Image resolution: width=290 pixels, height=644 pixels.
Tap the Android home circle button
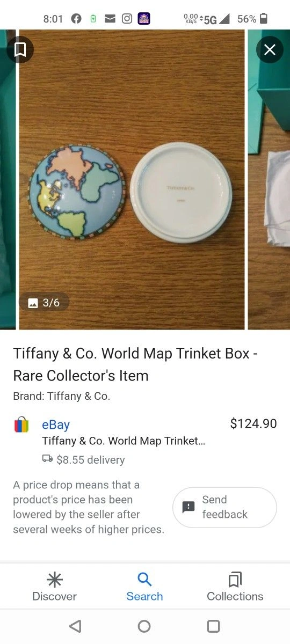pyautogui.click(x=144, y=626)
